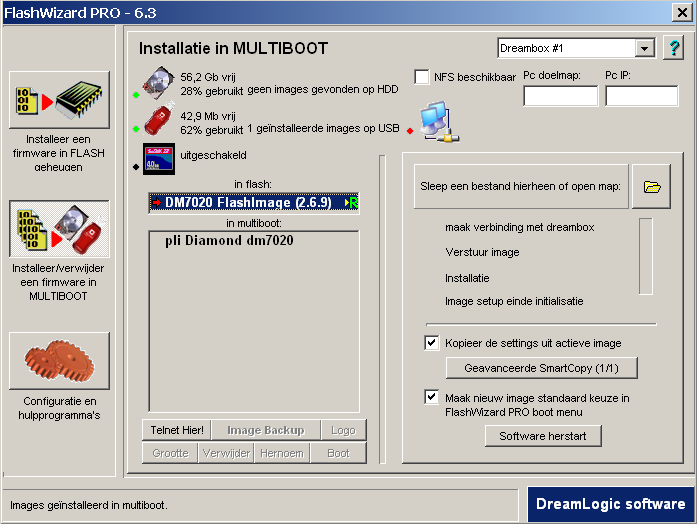
Task: Click 'Installatie' step text
Action: (x=467, y=278)
